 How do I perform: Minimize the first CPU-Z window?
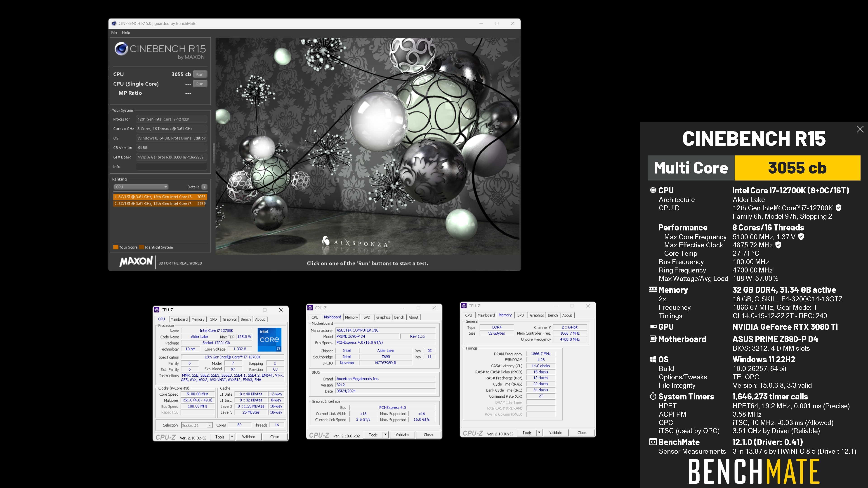pyautogui.click(x=249, y=310)
